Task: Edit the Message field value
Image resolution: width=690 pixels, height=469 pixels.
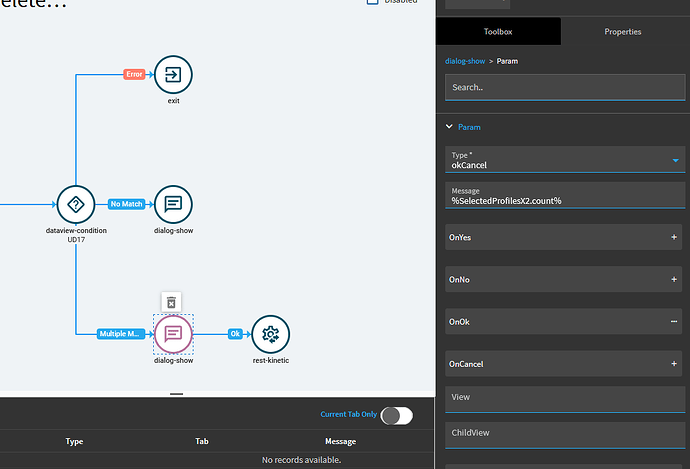Action: (565, 195)
